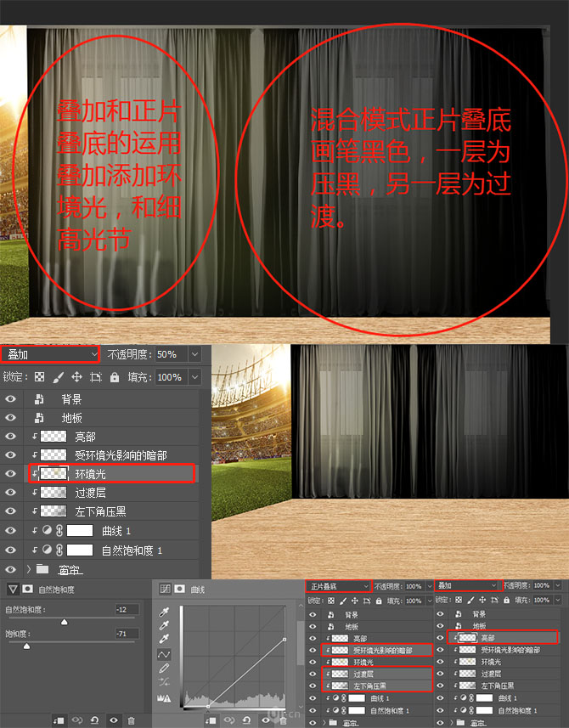The image size is (569, 728).
Task: Select the pencil draw-curve tool
Action: click(x=164, y=668)
